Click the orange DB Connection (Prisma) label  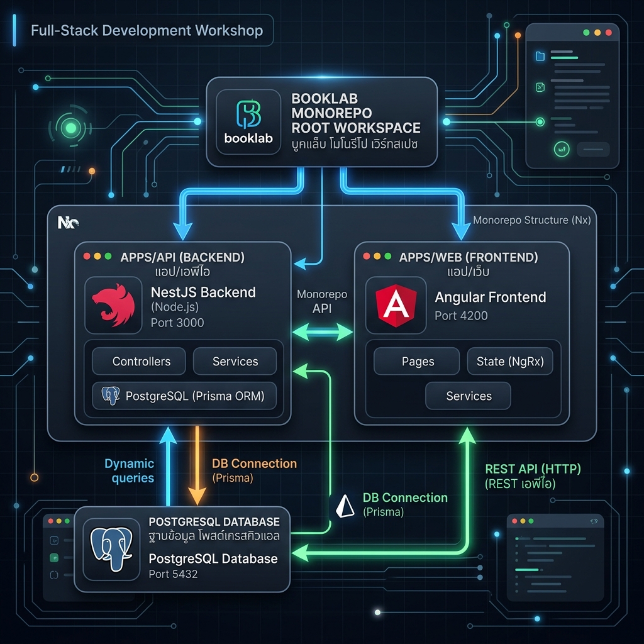point(254,470)
